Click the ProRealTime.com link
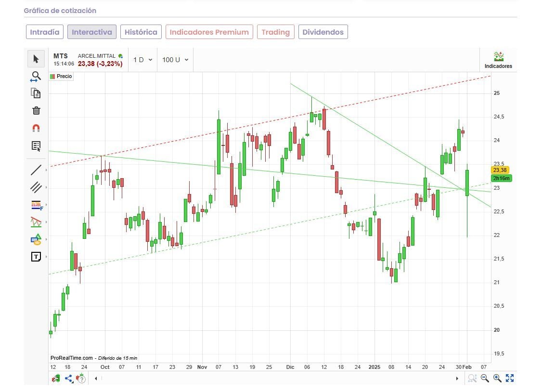This screenshot has height=392, width=542. point(72,358)
